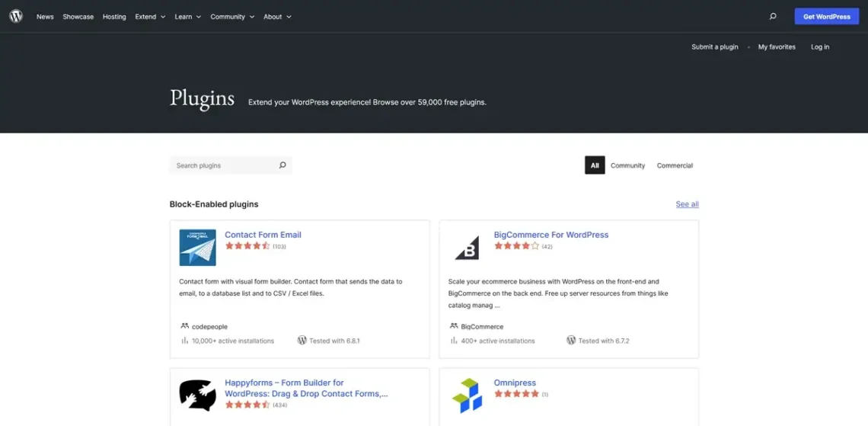Open the Submit a plugin link
This screenshot has width=868, height=426.
coord(715,47)
